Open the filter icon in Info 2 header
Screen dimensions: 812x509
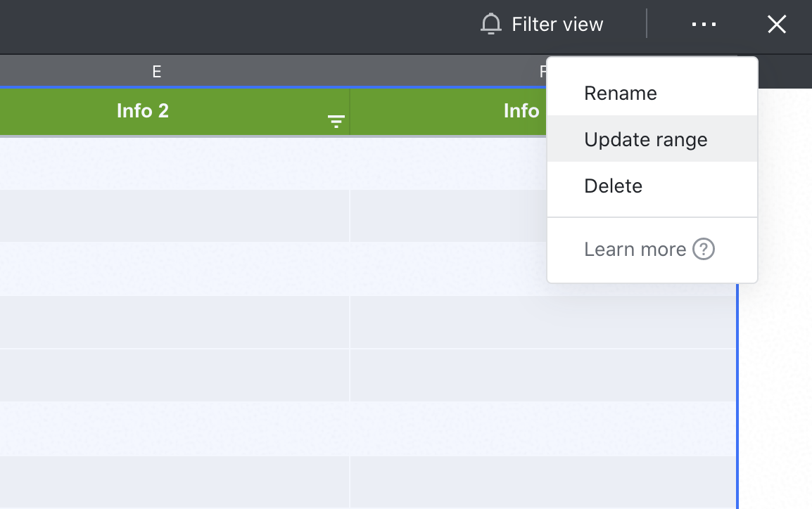[x=336, y=122]
